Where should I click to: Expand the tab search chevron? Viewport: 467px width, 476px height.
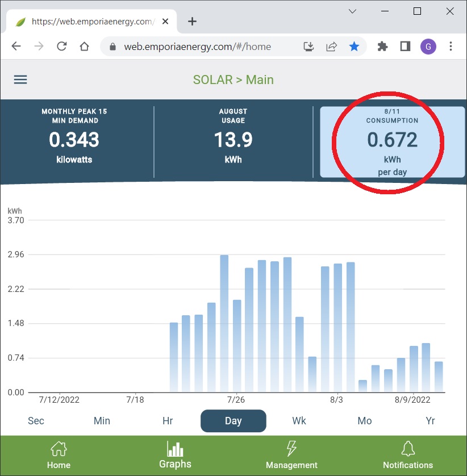point(352,11)
